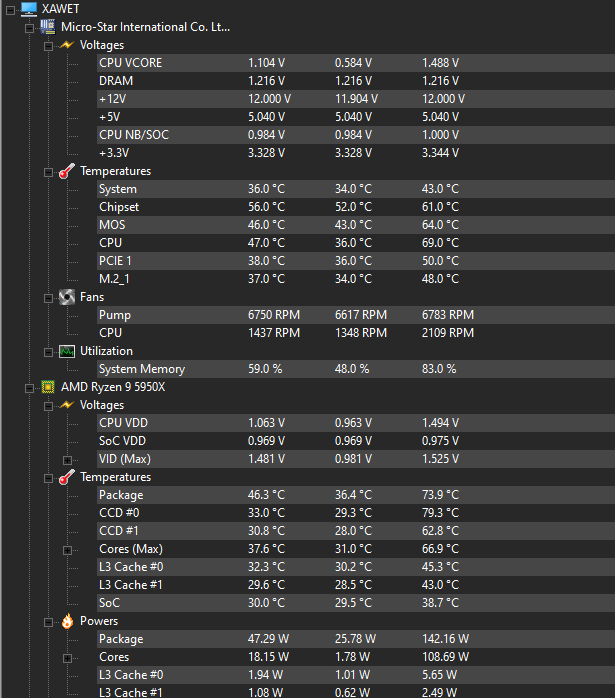Collapse the motherboard Voltages group

tap(48, 46)
